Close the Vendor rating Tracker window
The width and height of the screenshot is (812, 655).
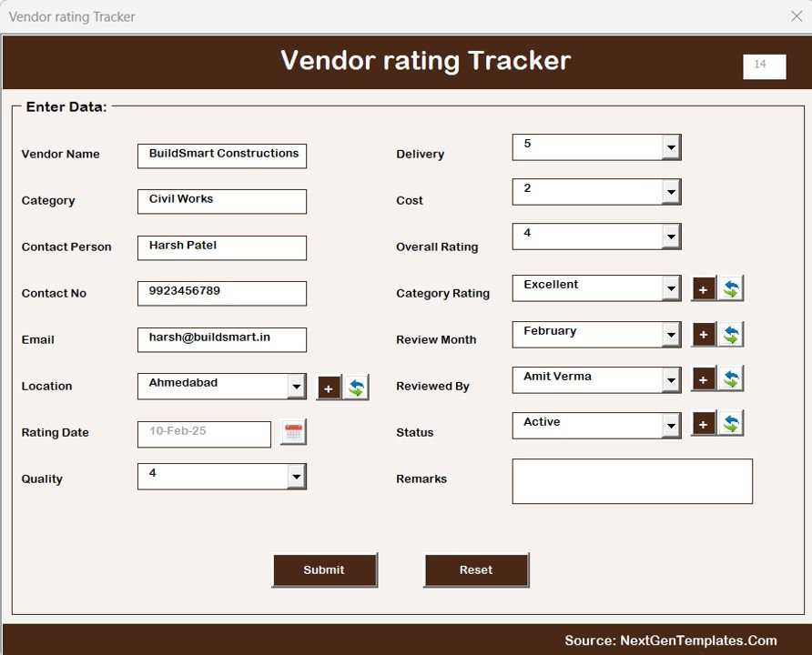pos(797,16)
